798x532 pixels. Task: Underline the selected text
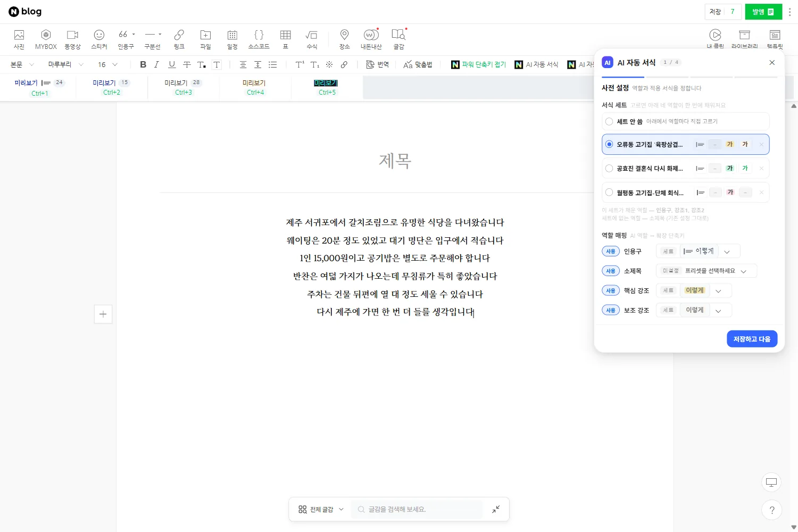172,64
